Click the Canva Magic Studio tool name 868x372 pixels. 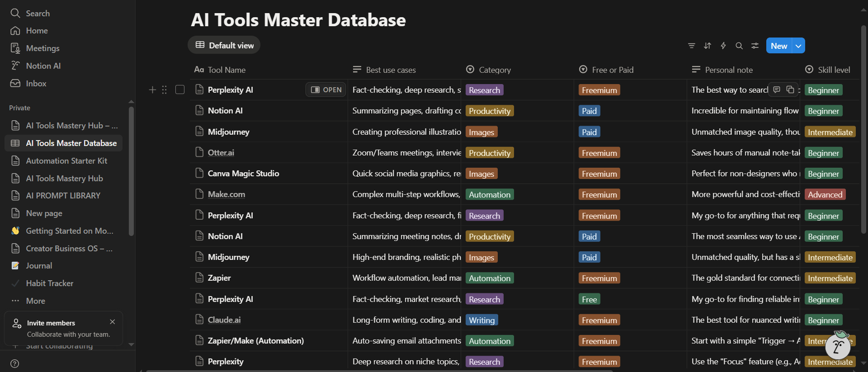pyautogui.click(x=243, y=174)
